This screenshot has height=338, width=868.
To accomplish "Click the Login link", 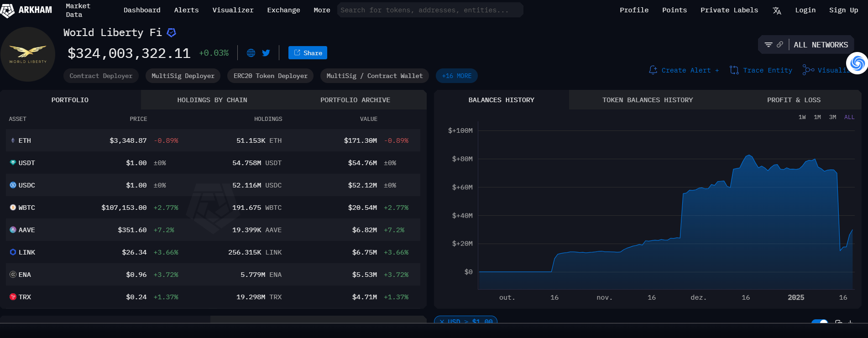I will [805, 10].
